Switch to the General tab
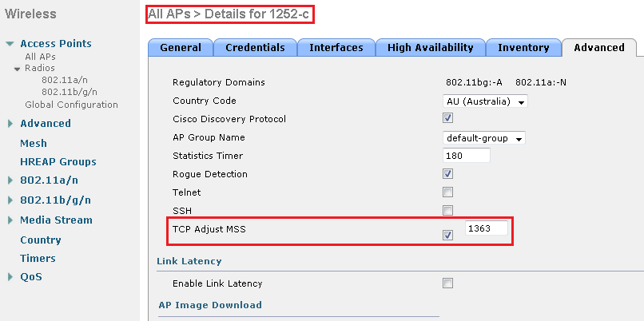This screenshot has height=321, width=644. click(181, 48)
